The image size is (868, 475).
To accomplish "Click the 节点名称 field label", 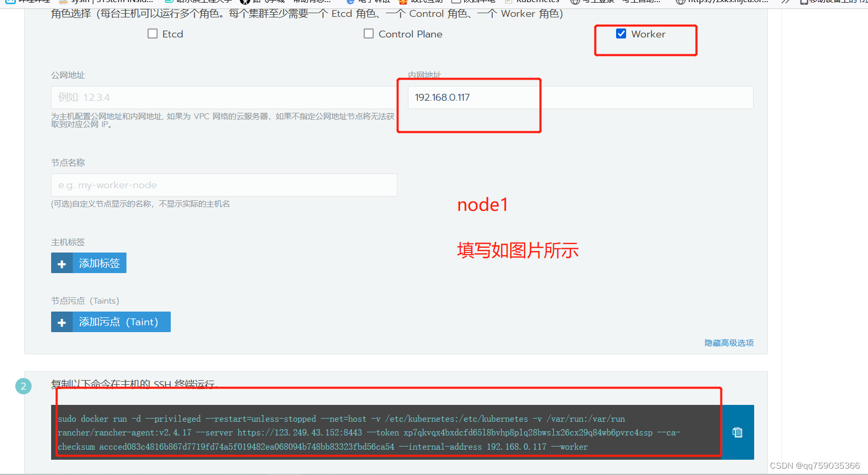I will (x=68, y=162).
